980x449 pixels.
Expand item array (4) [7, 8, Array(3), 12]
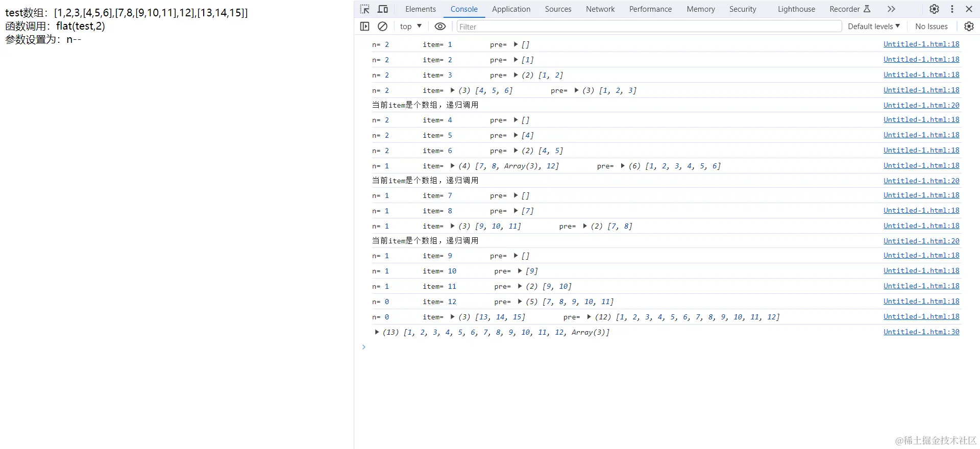tap(452, 166)
